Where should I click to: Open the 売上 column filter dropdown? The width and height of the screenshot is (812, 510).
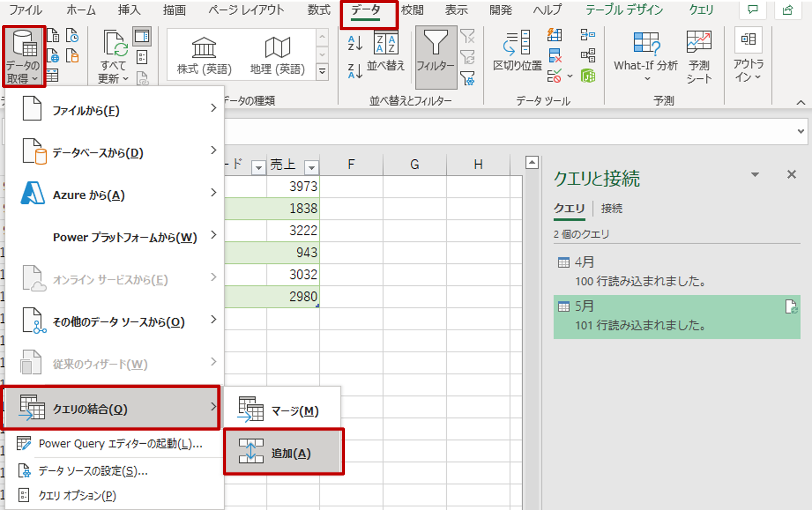coord(311,167)
